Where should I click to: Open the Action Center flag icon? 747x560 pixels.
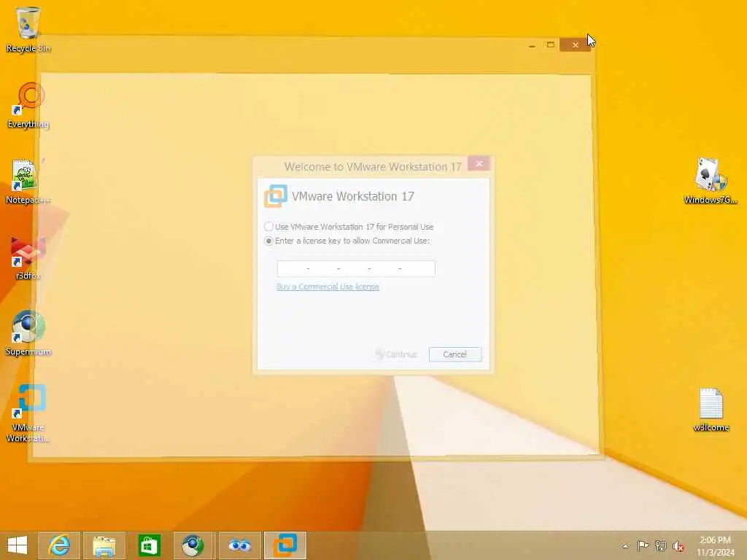point(643,545)
